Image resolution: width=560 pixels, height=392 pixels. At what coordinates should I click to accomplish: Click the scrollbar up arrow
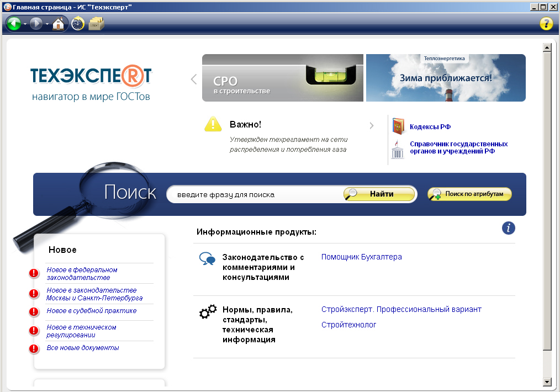pos(547,47)
